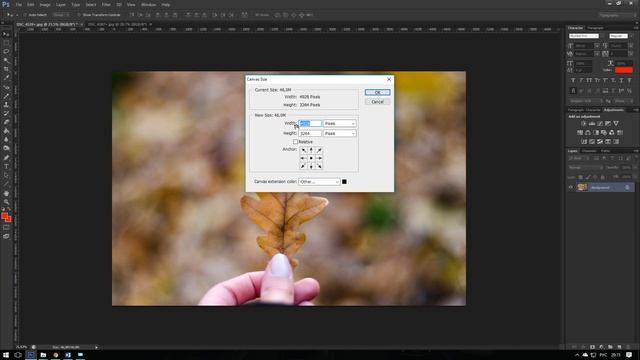This screenshot has height=360, width=640.
Task: Click the new canvas Width input field
Action: pyautogui.click(x=310, y=123)
